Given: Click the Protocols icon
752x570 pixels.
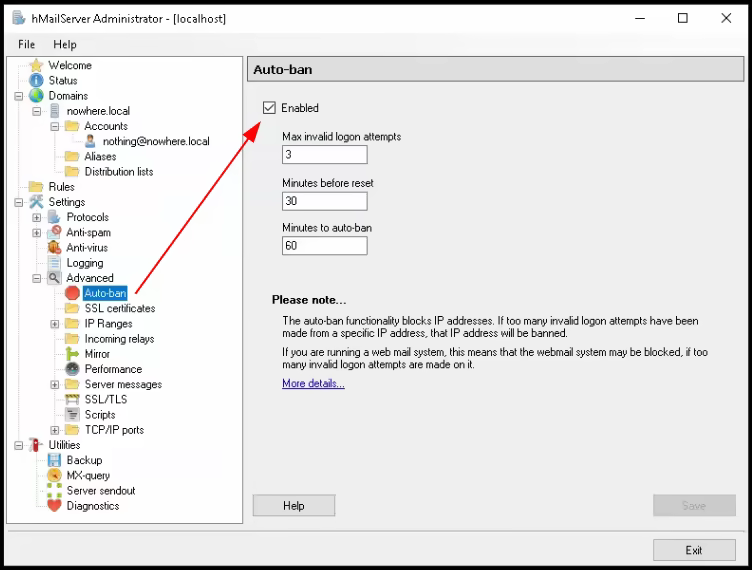Looking at the screenshot, I should coord(54,217).
